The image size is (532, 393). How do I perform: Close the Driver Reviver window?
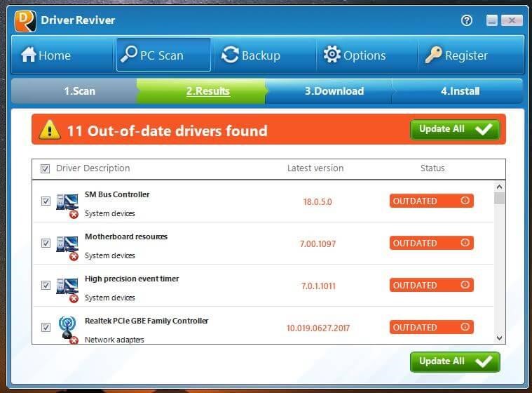click(x=512, y=20)
